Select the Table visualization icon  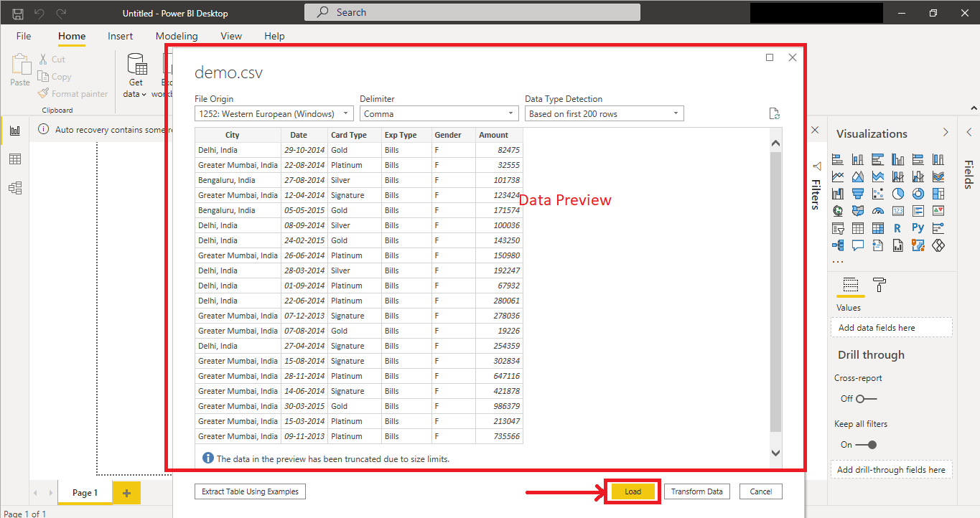coord(858,227)
